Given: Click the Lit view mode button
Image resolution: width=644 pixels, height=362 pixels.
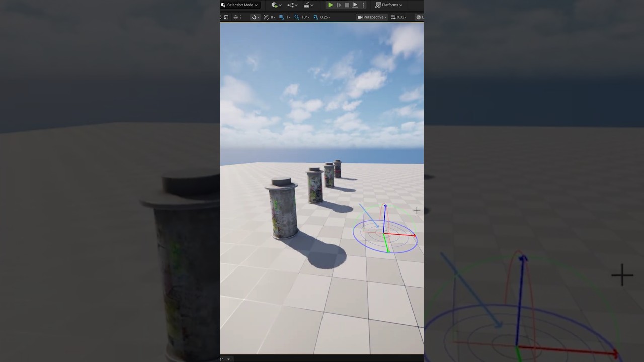Looking at the screenshot, I should [419, 17].
